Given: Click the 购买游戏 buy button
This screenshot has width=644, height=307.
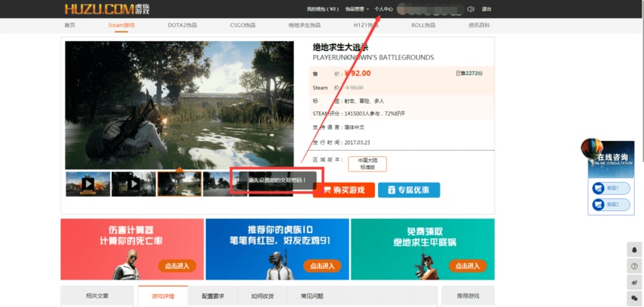Looking at the screenshot, I should [x=344, y=190].
